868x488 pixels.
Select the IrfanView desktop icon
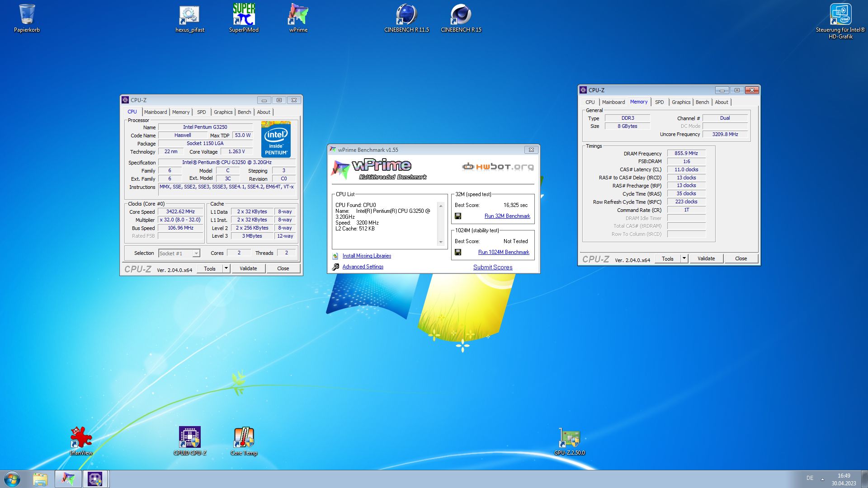tap(81, 441)
